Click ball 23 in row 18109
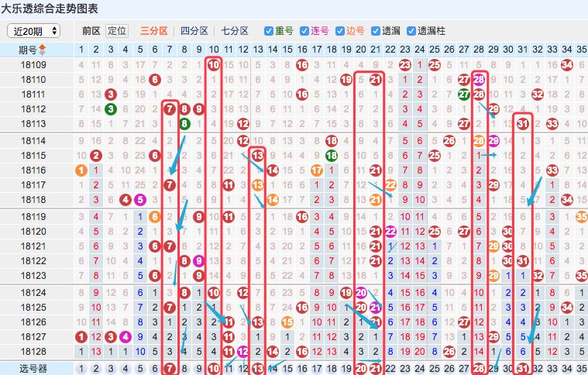Viewport: 588px width, 375px height. [405, 65]
